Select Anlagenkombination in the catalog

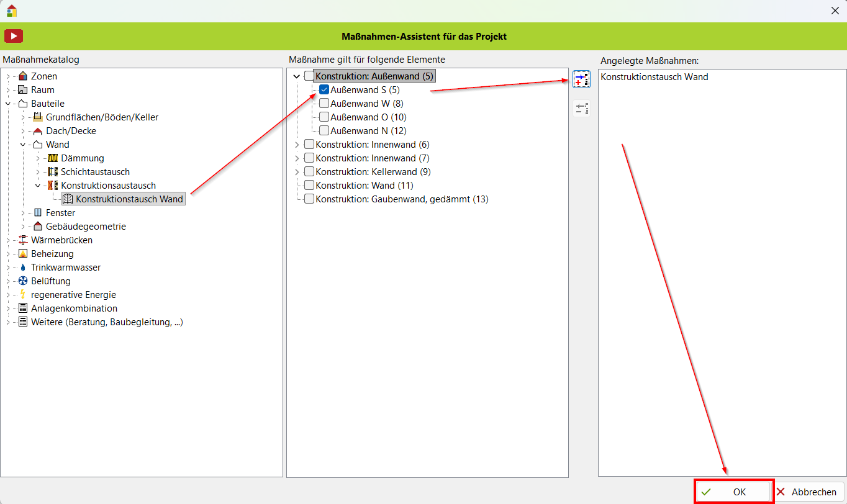point(74,308)
